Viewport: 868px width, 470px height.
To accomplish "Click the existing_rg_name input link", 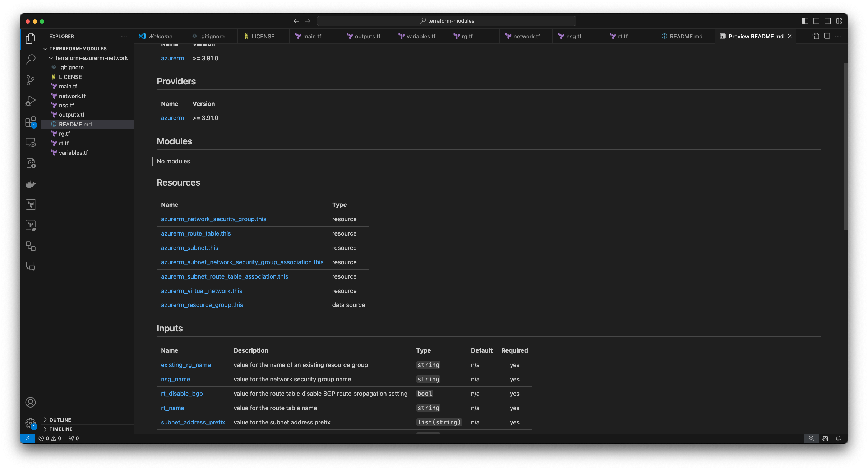I will pos(186,365).
